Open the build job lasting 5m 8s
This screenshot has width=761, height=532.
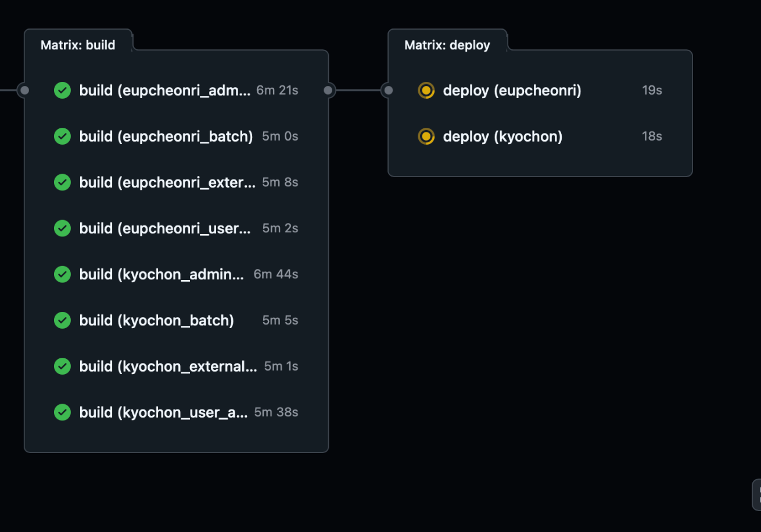176,182
